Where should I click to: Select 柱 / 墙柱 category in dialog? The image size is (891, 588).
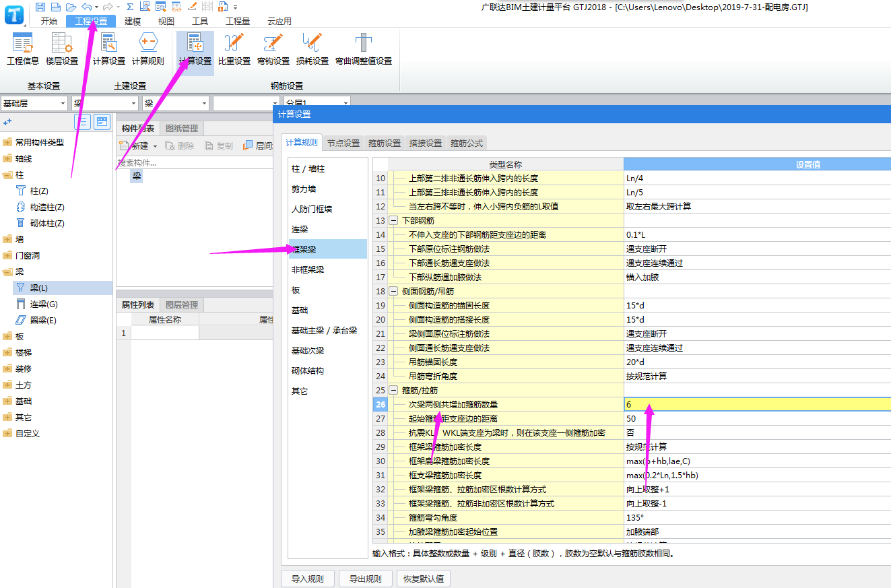(x=328, y=168)
